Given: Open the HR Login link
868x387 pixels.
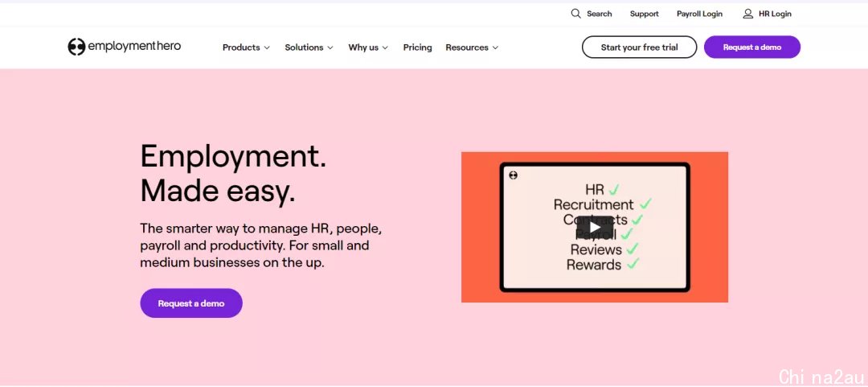Looking at the screenshot, I should [768, 14].
